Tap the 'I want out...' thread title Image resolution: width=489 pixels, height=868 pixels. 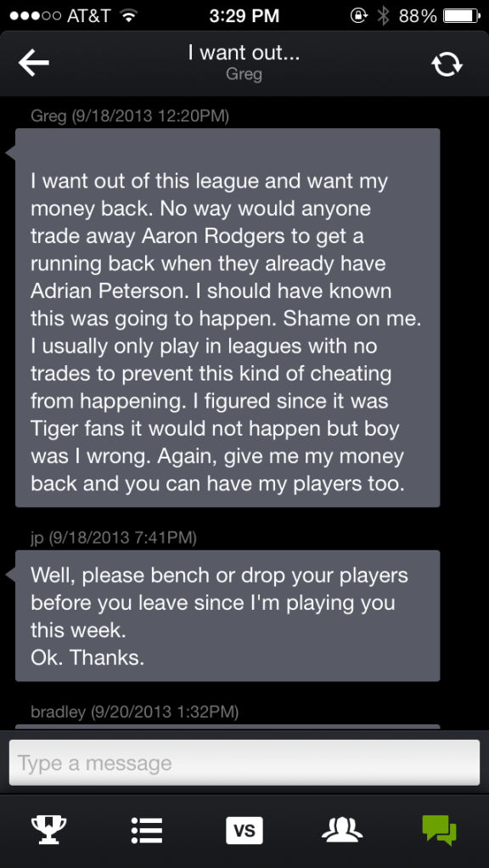[244, 54]
